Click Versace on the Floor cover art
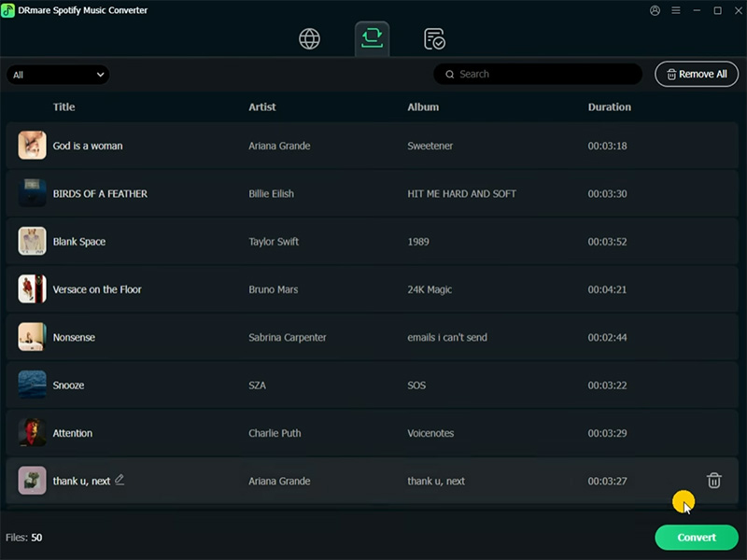This screenshot has height=560, width=747. (x=33, y=289)
